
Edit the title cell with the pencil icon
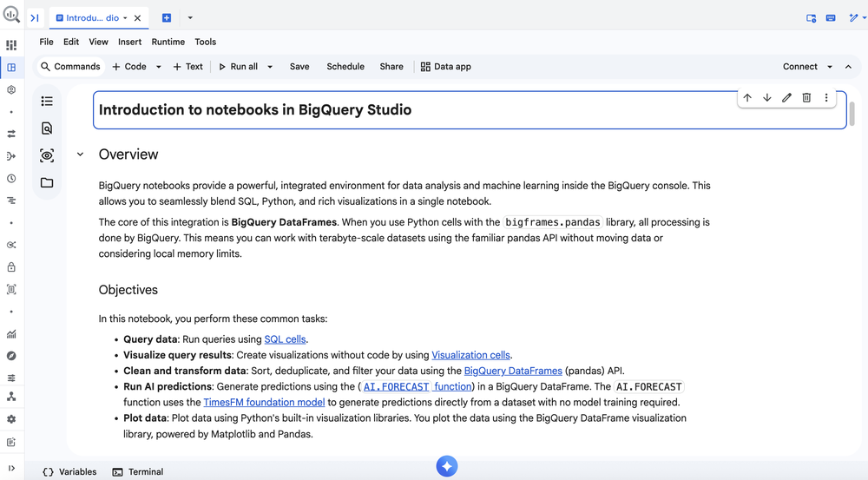[x=786, y=97]
